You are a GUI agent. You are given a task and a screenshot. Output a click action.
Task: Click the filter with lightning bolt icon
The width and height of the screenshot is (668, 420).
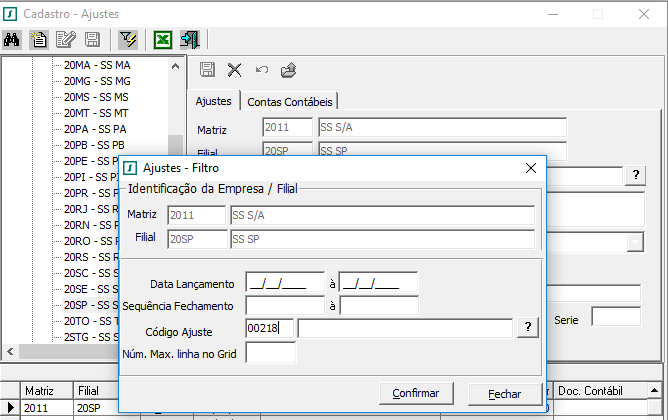click(127, 40)
